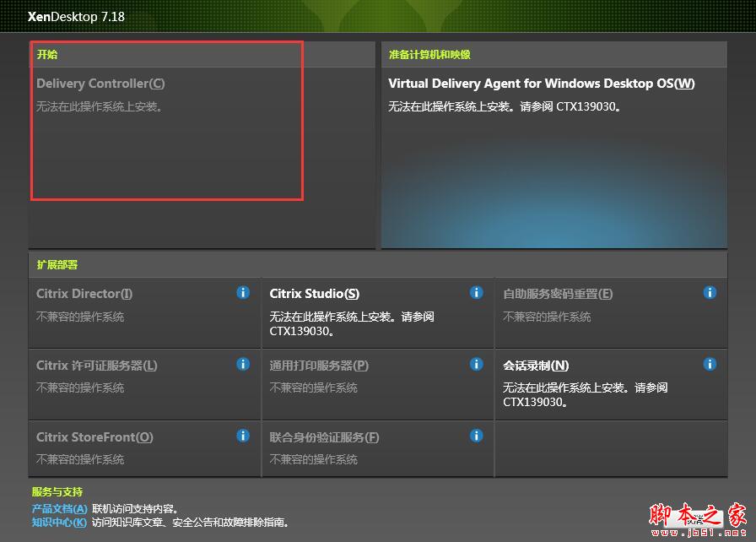Install Citrix Studio(S)
This screenshot has width=756, height=542.
click(x=315, y=294)
